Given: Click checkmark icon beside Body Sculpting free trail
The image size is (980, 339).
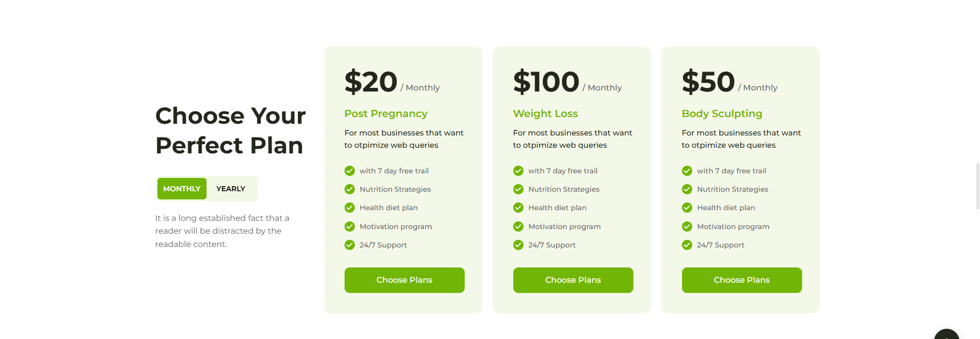Looking at the screenshot, I should [687, 171].
